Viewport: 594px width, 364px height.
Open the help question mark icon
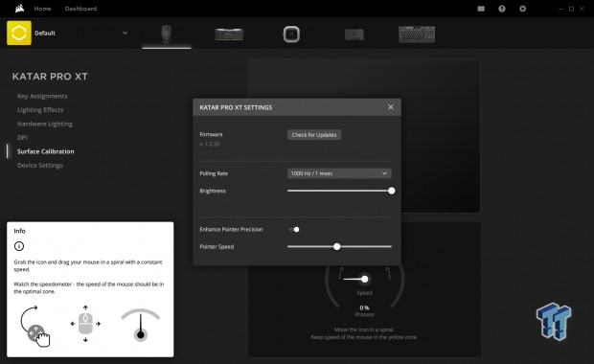502,9
